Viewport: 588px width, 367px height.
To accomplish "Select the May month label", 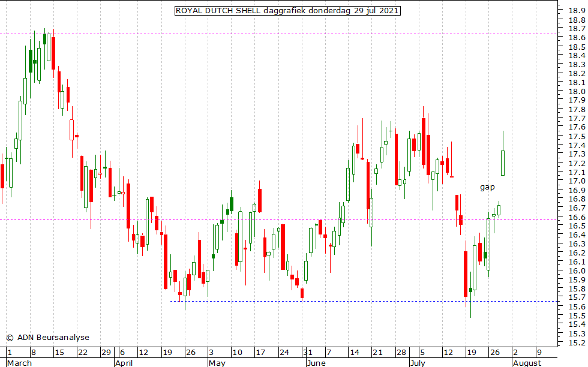I will click(217, 363).
